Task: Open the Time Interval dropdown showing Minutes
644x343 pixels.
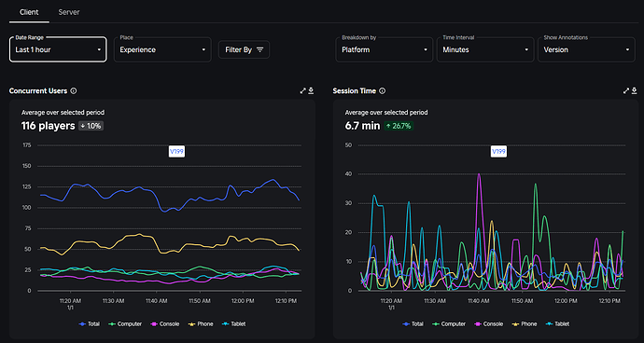Action: click(x=485, y=49)
